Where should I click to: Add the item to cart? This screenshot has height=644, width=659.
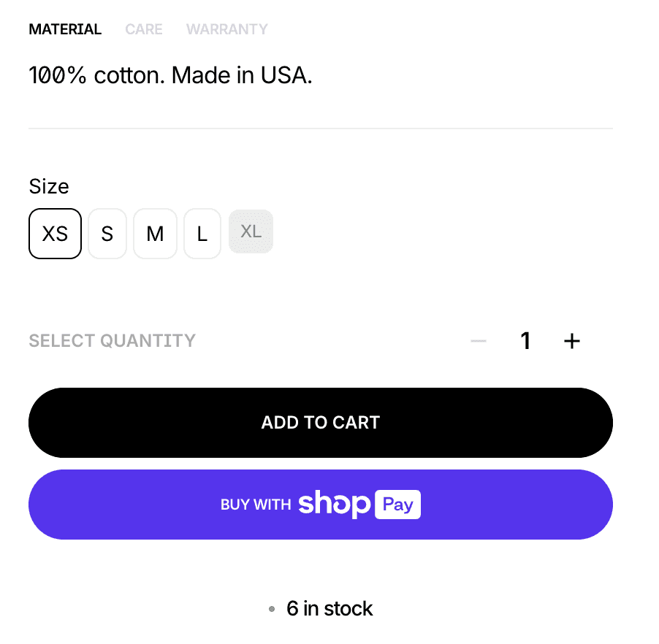coord(321,423)
